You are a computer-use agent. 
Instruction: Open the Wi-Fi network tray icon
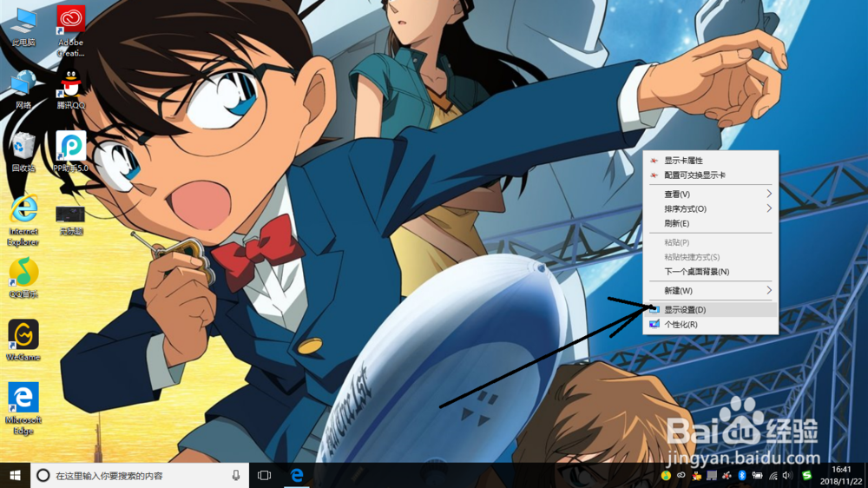773,476
